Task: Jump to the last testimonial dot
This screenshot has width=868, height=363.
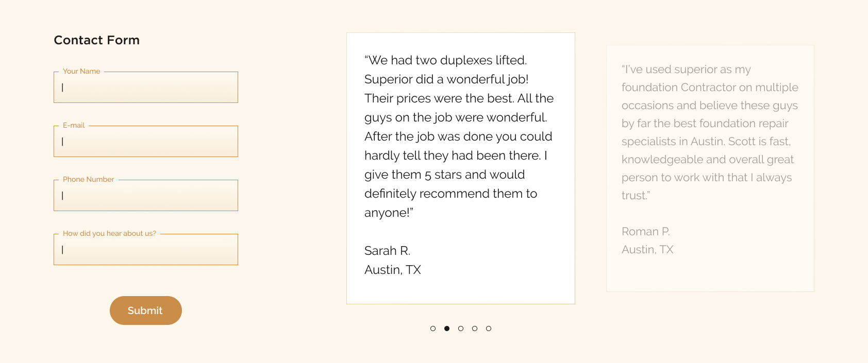Action: click(489, 329)
